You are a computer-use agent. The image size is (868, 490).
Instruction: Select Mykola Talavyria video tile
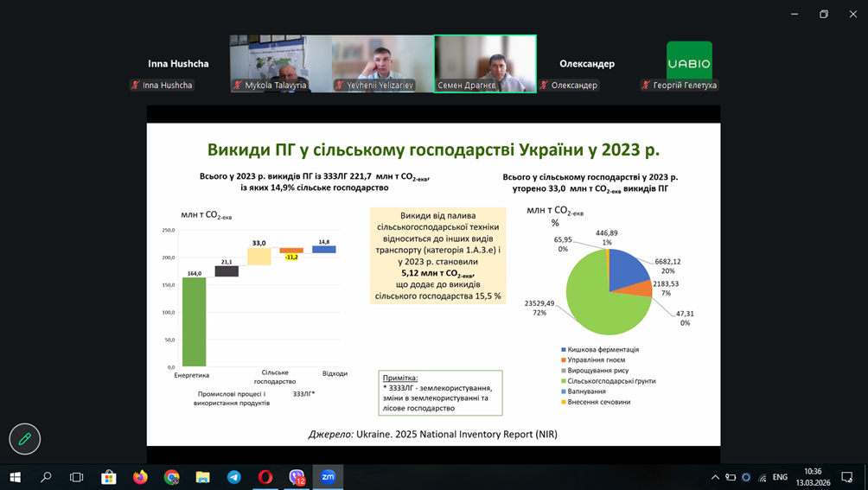pyautogui.click(x=281, y=64)
